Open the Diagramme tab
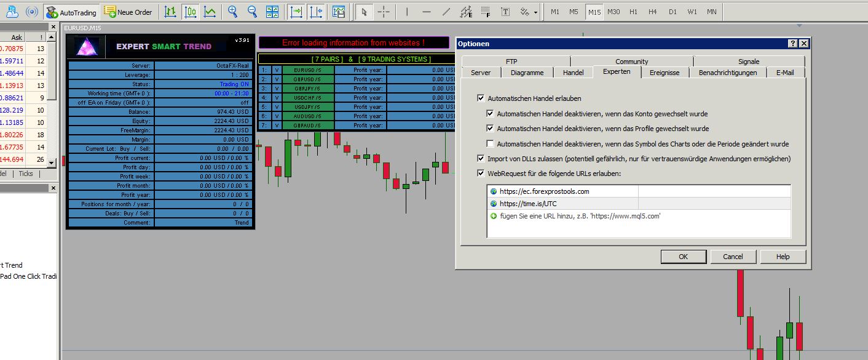 coord(527,73)
